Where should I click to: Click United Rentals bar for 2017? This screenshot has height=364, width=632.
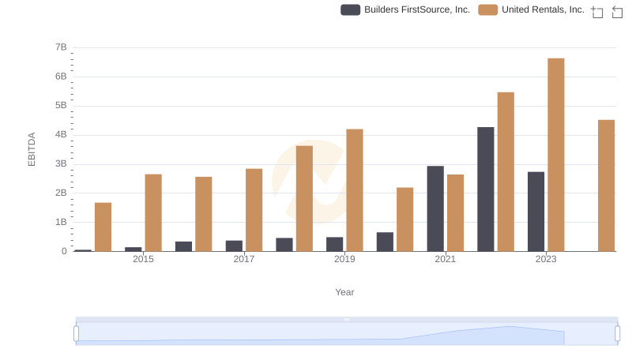(x=254, y=210)
